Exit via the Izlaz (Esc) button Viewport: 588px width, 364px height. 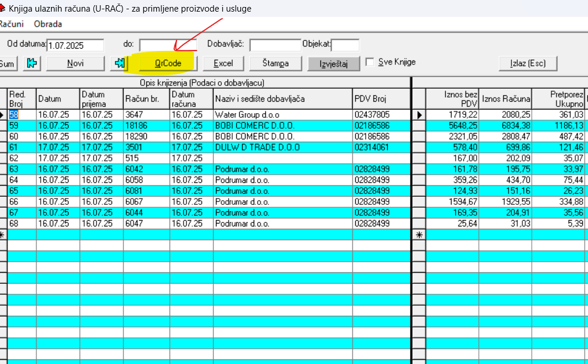point(528,63)
